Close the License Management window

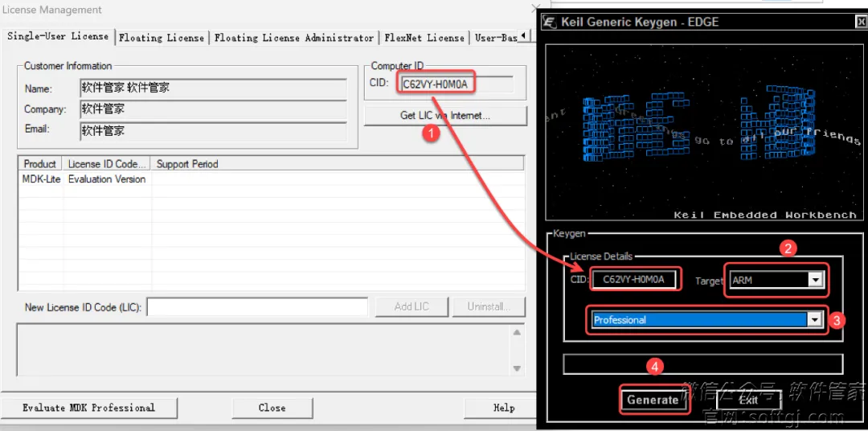tap(534, 8)
